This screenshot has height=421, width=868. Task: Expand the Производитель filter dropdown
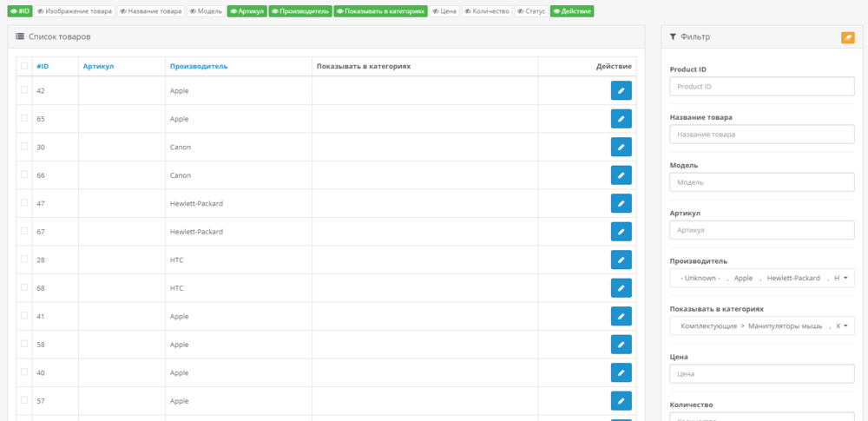point(761,278)
